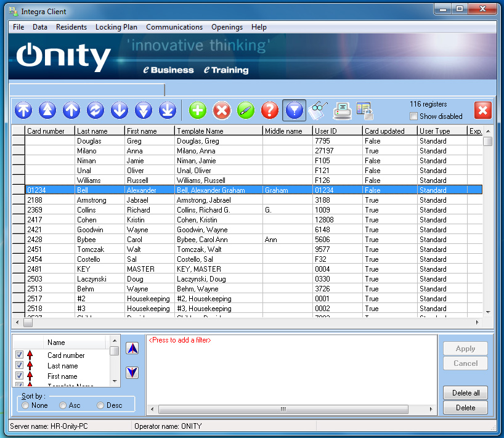Select the Asc sort radio button
Image resolution: width=504 pixels, height=438 pixels.
pos(63,405)
